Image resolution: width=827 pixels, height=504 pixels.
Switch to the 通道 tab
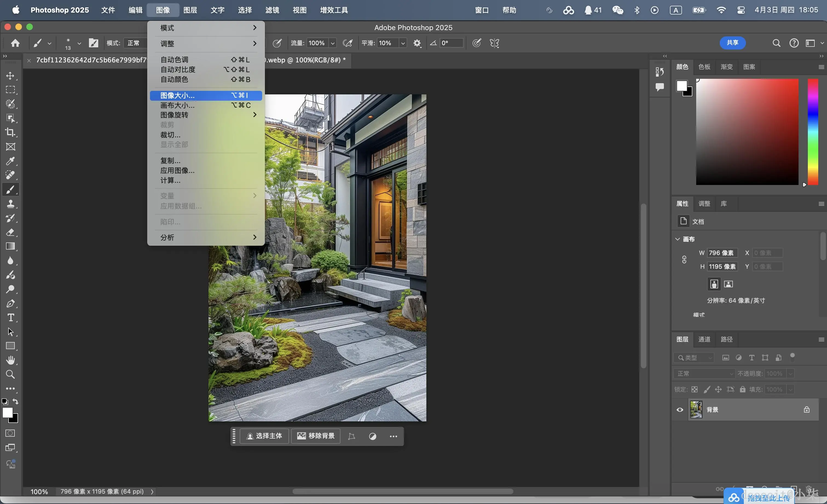(x=704, y=339)
